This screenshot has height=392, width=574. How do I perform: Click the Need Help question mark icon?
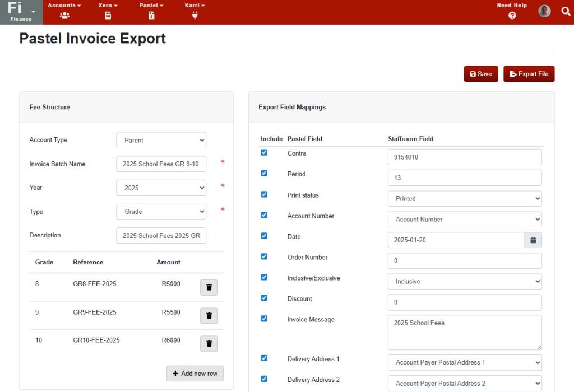point(512,15)
